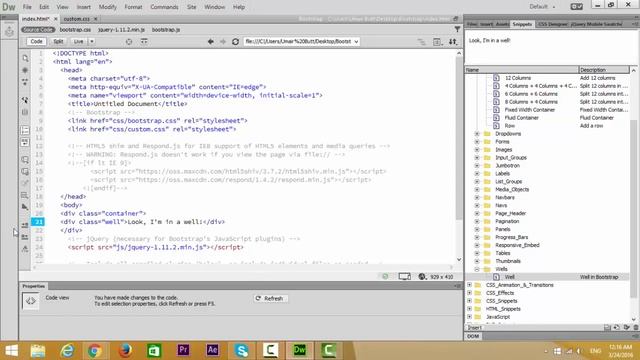Open the Modify menu
The width and height of the screenshot is (640, 360).
[x=108, y=7]
